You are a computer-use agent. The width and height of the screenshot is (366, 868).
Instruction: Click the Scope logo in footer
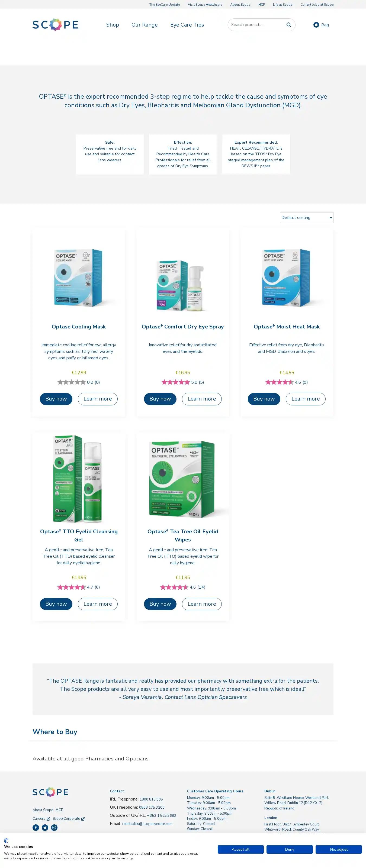(50, 792)
